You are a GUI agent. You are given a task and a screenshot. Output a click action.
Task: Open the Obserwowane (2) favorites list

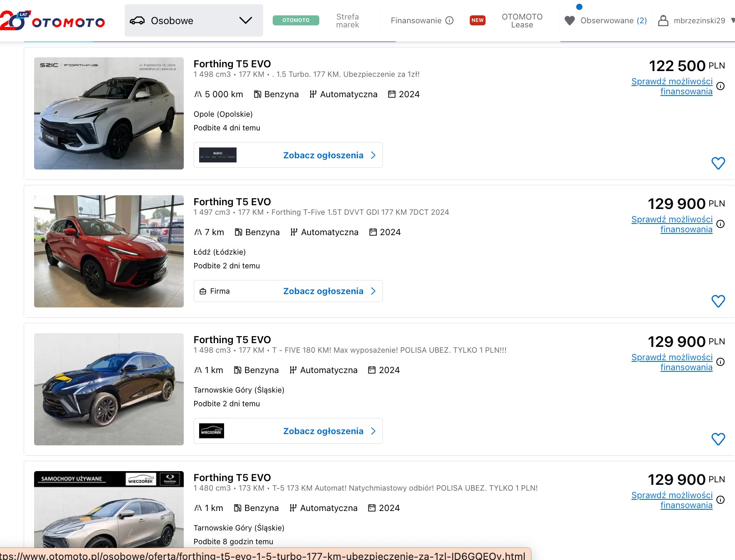[606, 21]
